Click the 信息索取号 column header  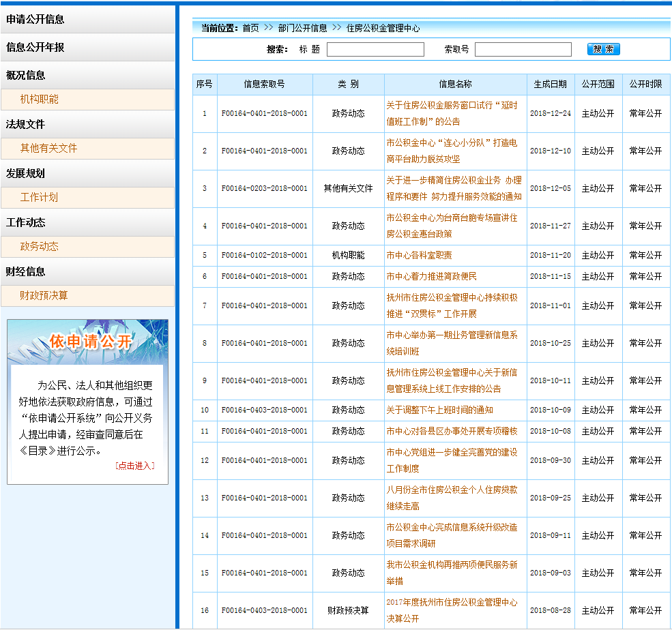pos(265,84)
